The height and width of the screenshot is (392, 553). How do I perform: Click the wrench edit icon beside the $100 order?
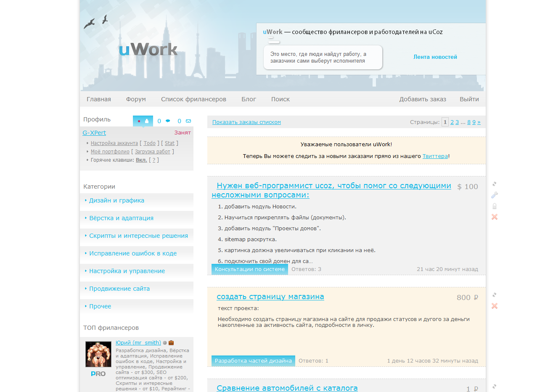point(495,195)
